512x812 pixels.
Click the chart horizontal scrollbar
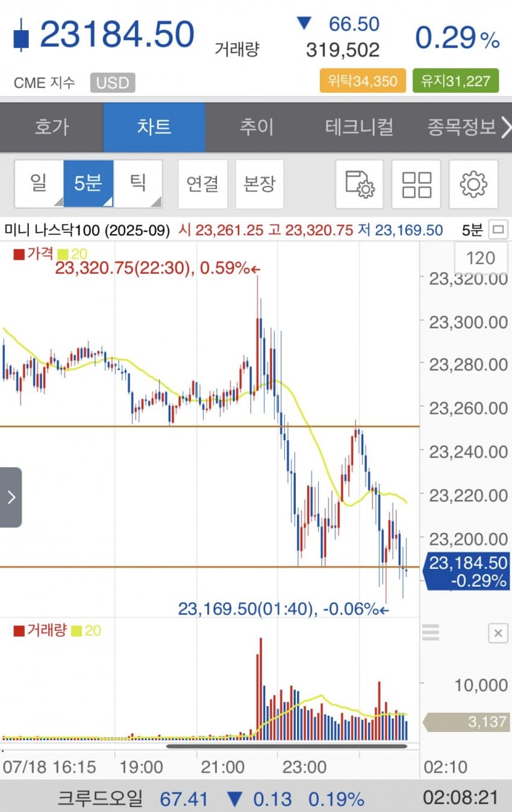(x=287, y=746)
